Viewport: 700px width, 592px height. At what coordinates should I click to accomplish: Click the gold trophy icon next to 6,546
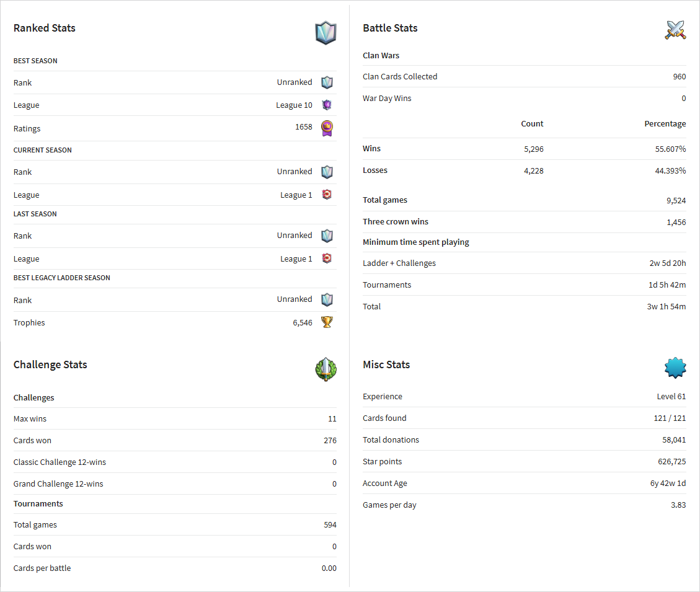[x=327, y=322]
